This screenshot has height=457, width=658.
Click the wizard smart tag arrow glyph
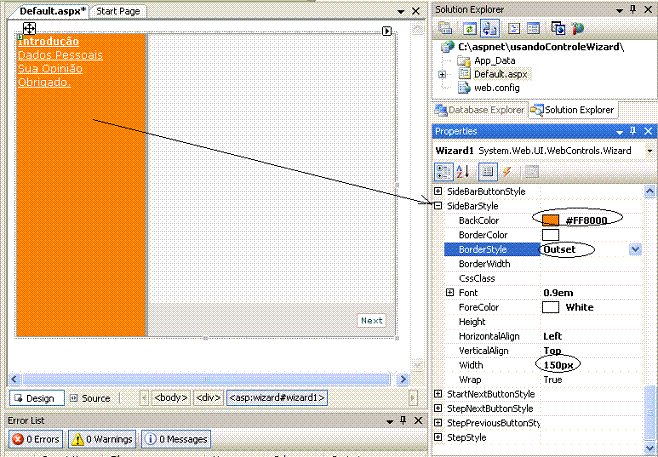point(386,31)
